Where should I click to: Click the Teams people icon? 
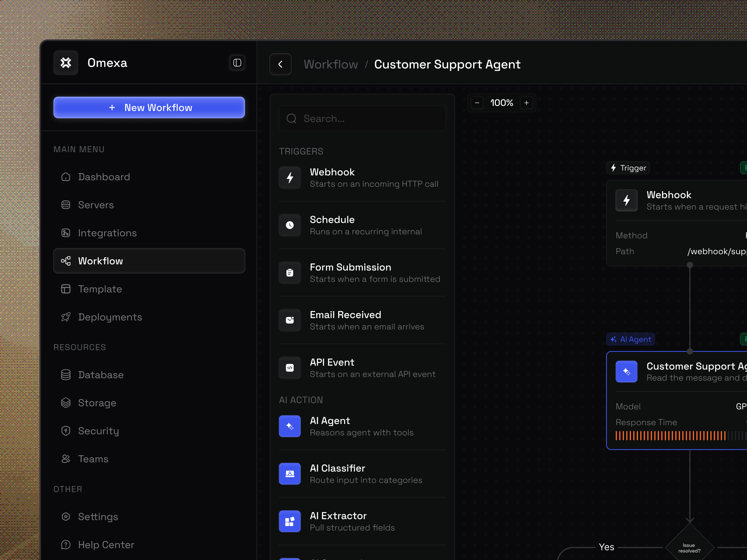pyautogui.click(x=66, y=459)
